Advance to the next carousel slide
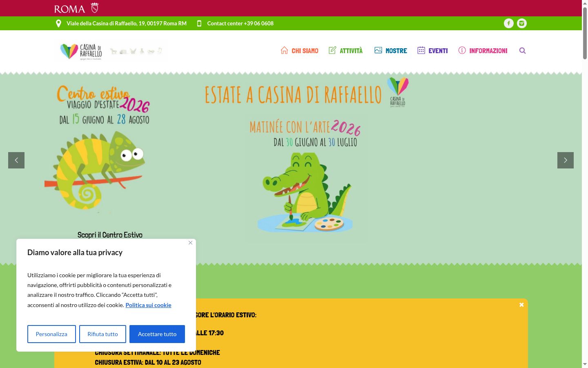Screen dimensions: 588x368 coord(566,160)
